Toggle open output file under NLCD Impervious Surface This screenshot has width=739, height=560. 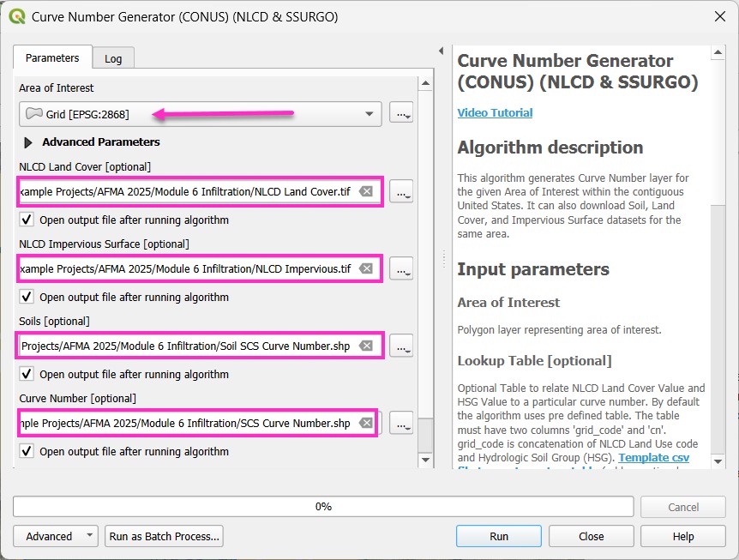click(27, 297)
